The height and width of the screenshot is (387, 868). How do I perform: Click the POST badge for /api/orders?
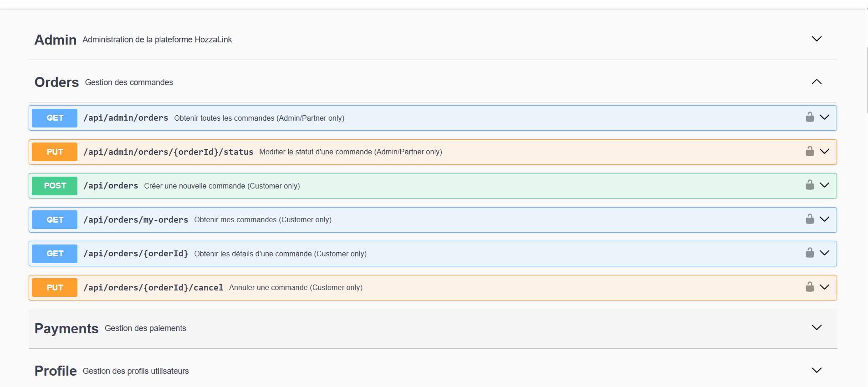pyautogui.click(x=55, y=186)
